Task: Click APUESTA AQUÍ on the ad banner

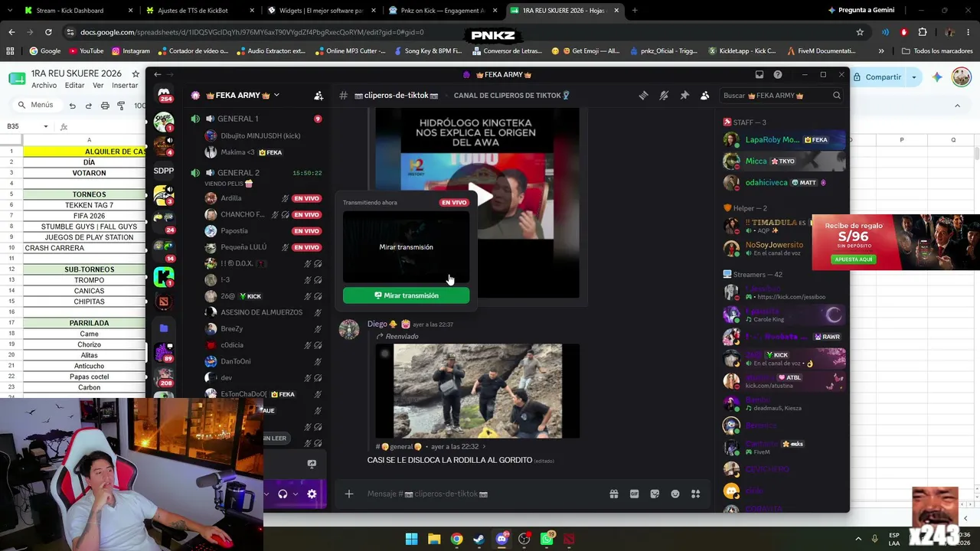Action: (854, 259)
